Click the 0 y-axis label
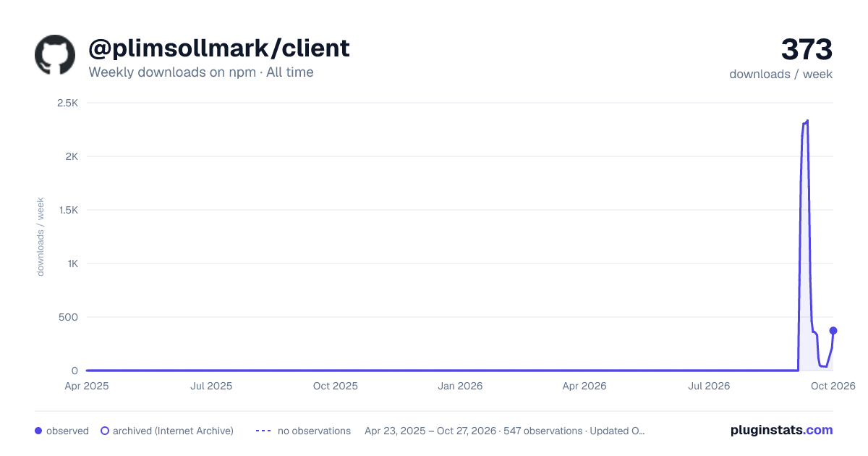The width and height of the screenshot is (868, 456). point(75,371)
